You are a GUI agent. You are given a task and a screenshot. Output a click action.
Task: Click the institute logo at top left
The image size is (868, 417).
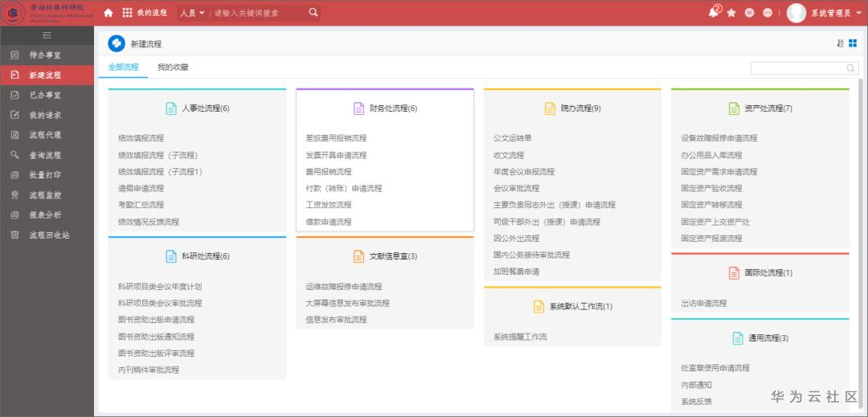14,13
